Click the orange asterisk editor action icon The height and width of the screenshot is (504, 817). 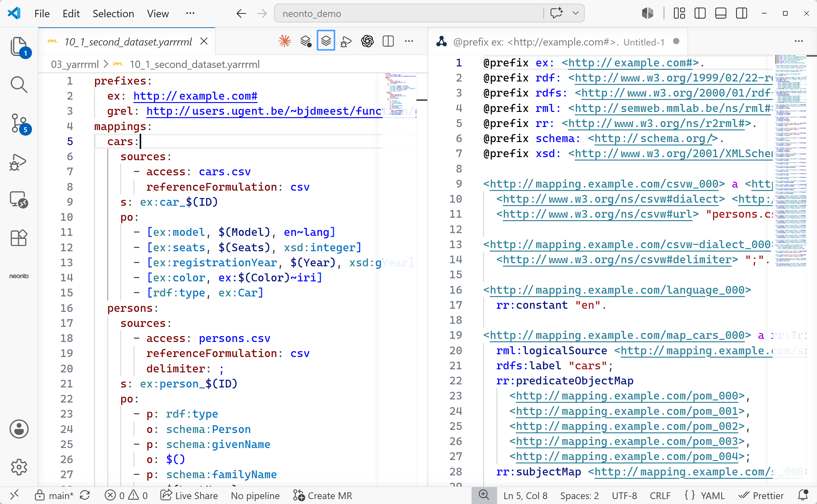tap(285, 41)
